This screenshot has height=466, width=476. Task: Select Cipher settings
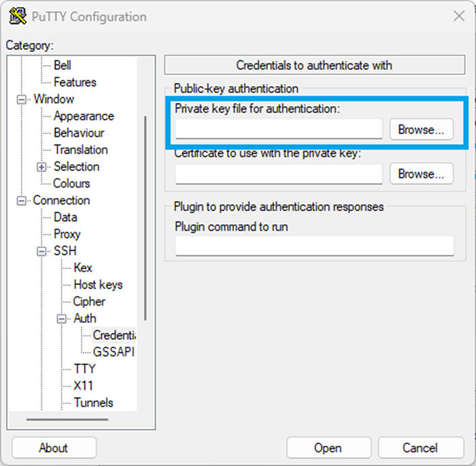pos(89,301)
